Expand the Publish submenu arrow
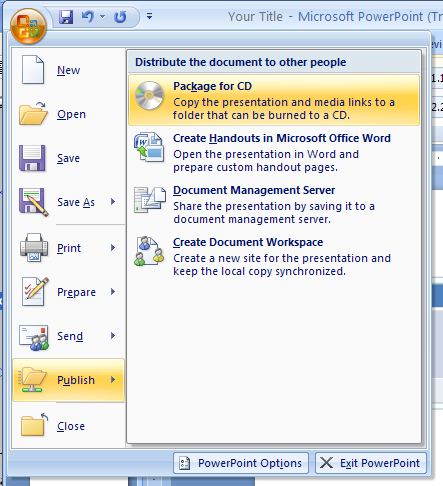The width and height of the screenshot is (443, 486). pyautogui.click(x=113, y=380)
